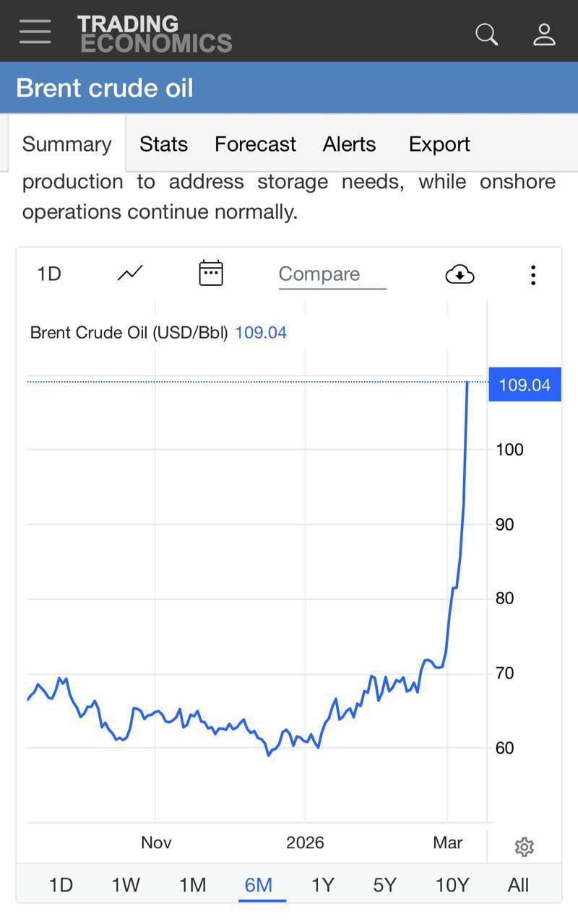Click the Compare input field
The height and width of the screenshot is (924, 578).
tap(332, 274)
